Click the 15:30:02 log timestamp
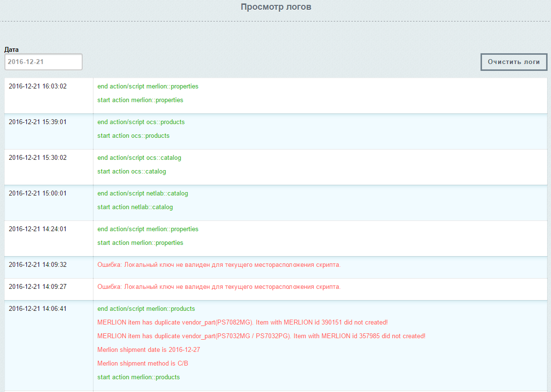Viewport: 551px width, 392px height. point(38,158)
